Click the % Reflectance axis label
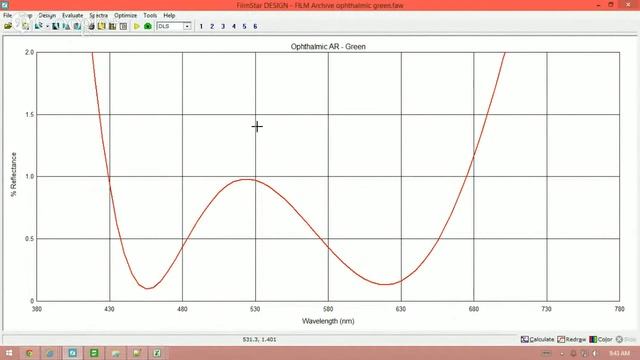 point(13,174)
